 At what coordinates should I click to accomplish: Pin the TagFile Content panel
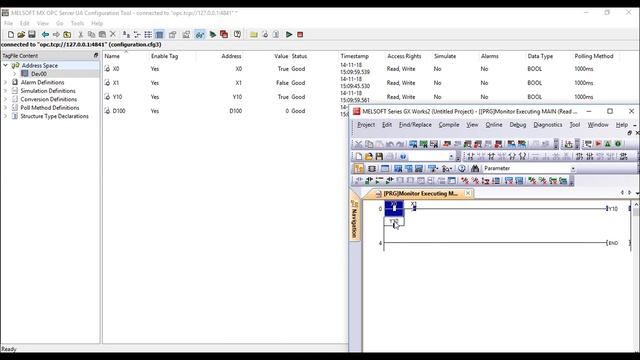(x=96, y=56)
